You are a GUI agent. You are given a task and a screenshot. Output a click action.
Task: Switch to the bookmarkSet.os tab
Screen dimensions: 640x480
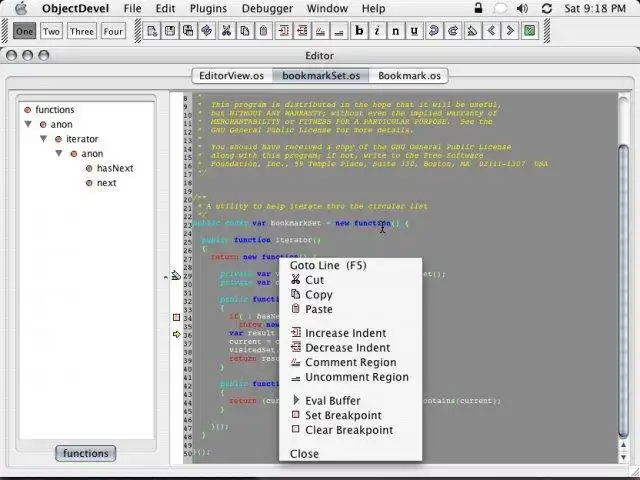(x=321, y=76)
